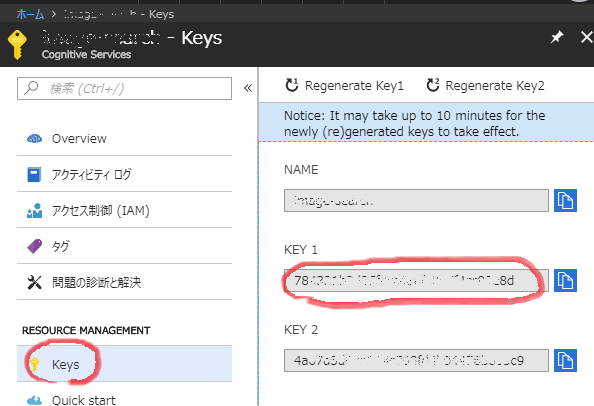Select the KEY 2 text field
The height and width of the screenshot is (406, 594).
[416, 361]
